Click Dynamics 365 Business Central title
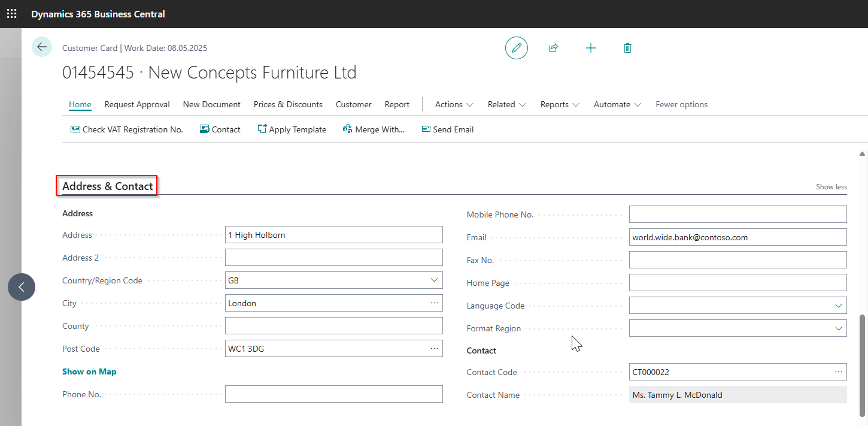This screenshot has height=426, width=868. [x=98, y=14]
